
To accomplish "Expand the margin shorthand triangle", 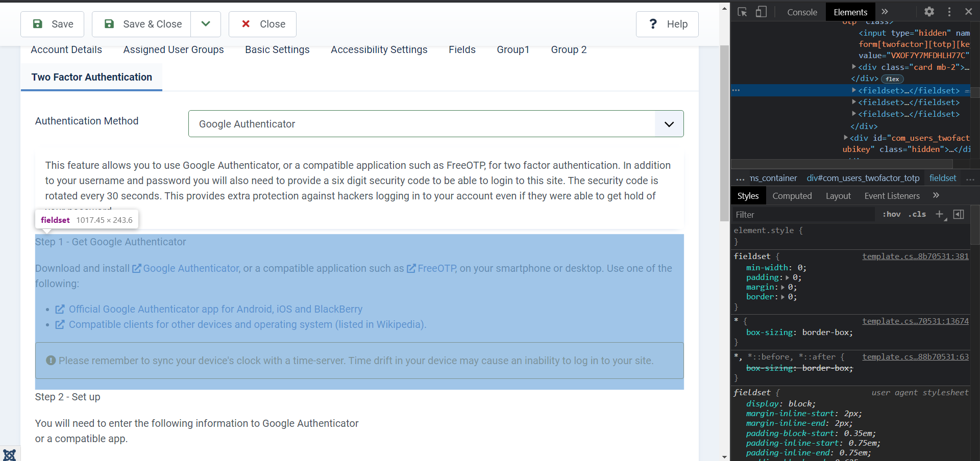I will click(783, 287).
